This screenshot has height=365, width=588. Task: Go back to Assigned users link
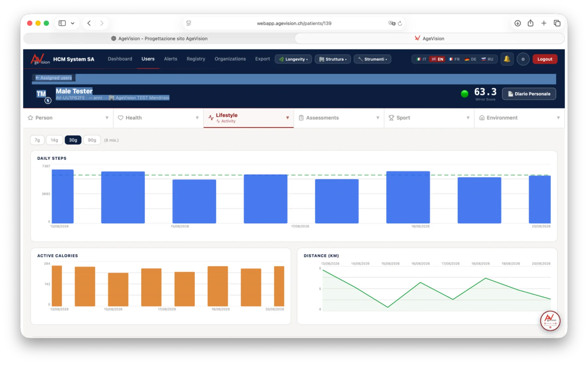click(x=54, y=78)
